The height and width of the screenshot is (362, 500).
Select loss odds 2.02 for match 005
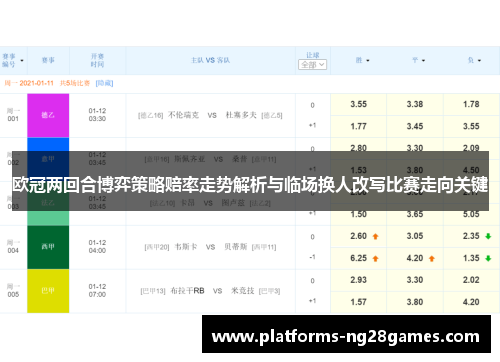(471, 280)
